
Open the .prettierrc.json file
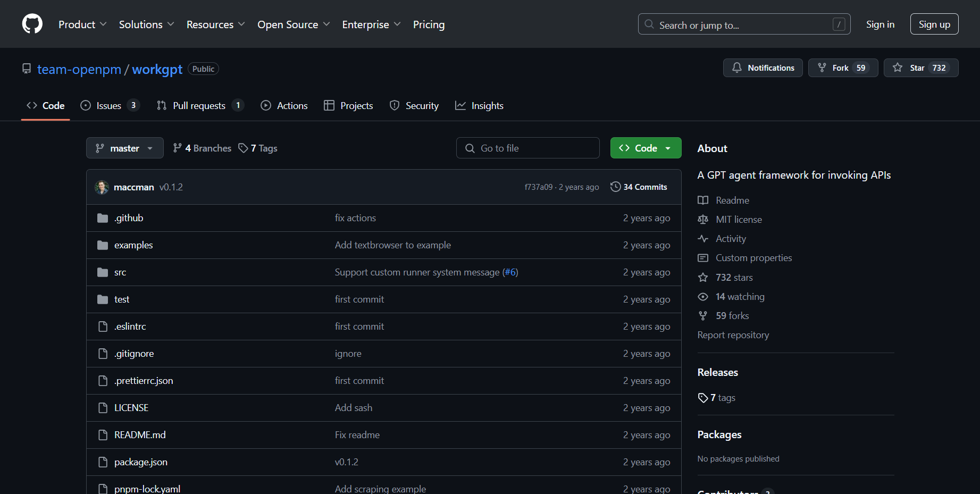coord(144,381)
